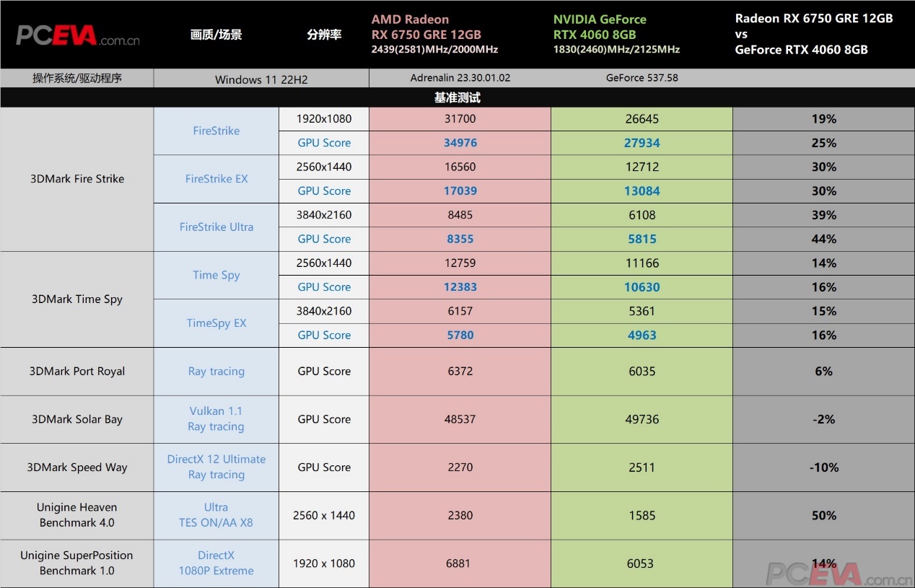The width and height of the screenshot is (915, 588).
Task: Select the 15% difference cell
Action: (823, 311)
